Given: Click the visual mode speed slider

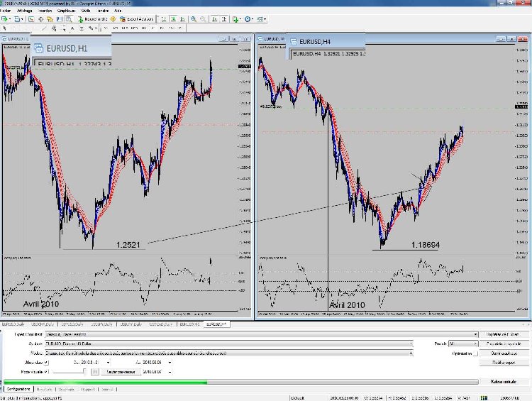Looking at the screenshot, I should [70, 372].
